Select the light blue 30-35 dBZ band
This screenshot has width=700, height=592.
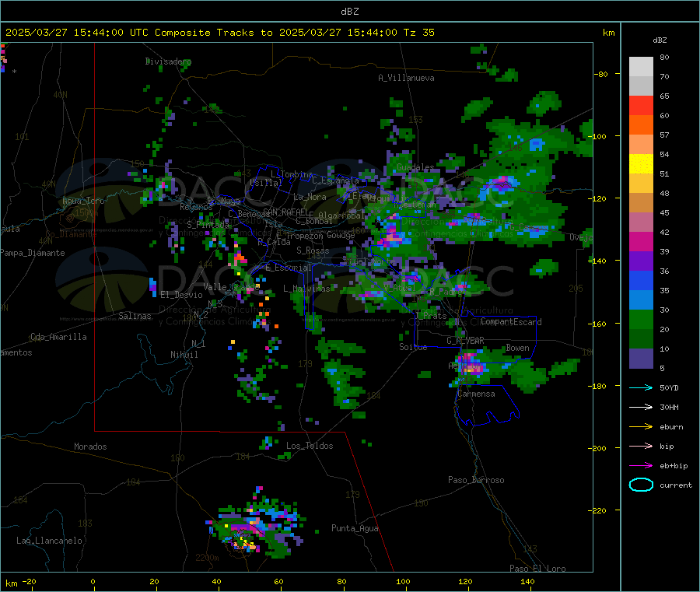tap(641, 300)
